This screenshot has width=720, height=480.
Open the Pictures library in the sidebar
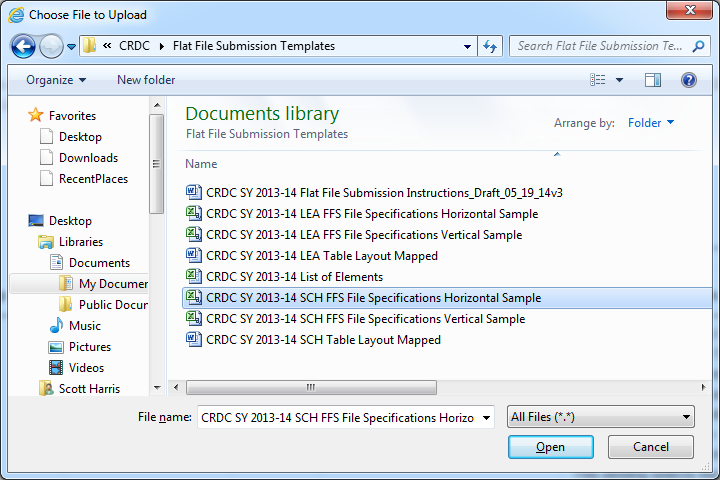[x=89, y=347]
